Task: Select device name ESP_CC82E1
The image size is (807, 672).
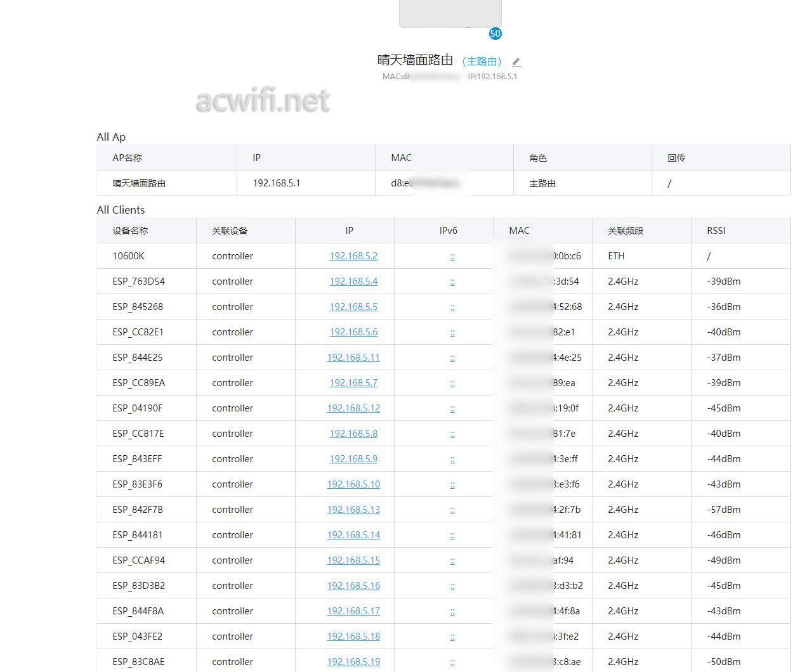Action: pos(138,332)
